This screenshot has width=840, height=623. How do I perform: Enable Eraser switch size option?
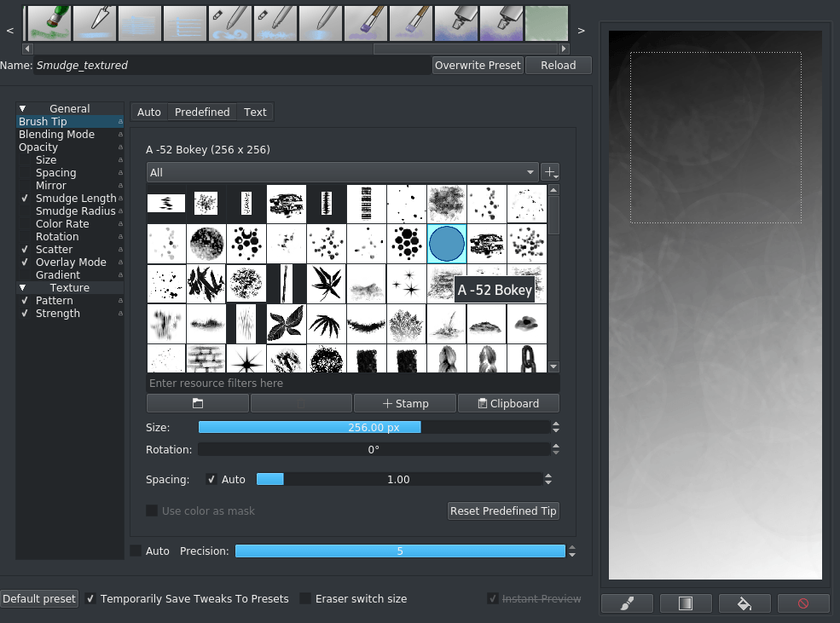pos(305,598)
